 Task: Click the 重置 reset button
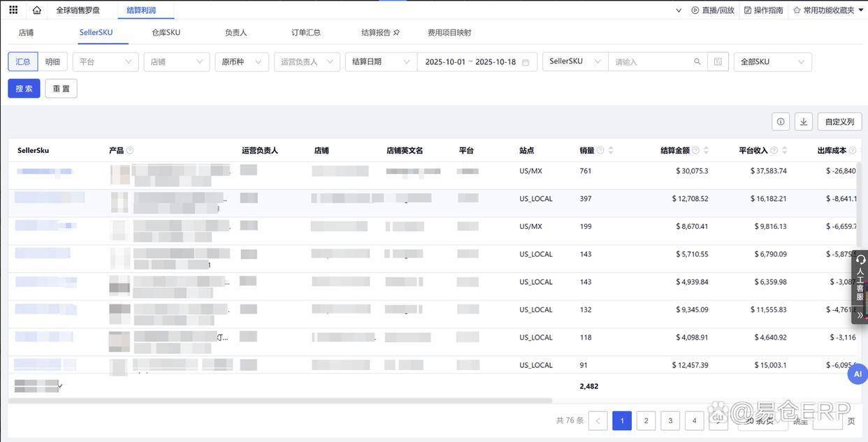(x=61, y=89)
